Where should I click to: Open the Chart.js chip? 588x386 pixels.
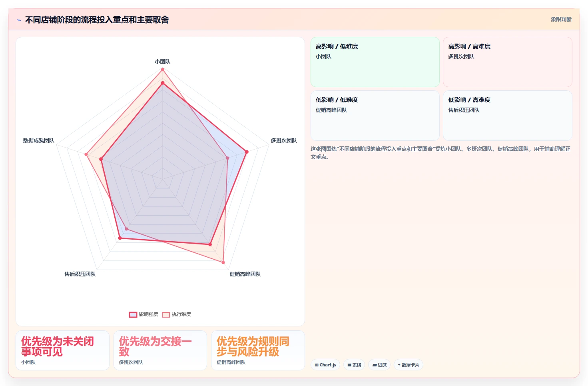(x=325, y=365)
